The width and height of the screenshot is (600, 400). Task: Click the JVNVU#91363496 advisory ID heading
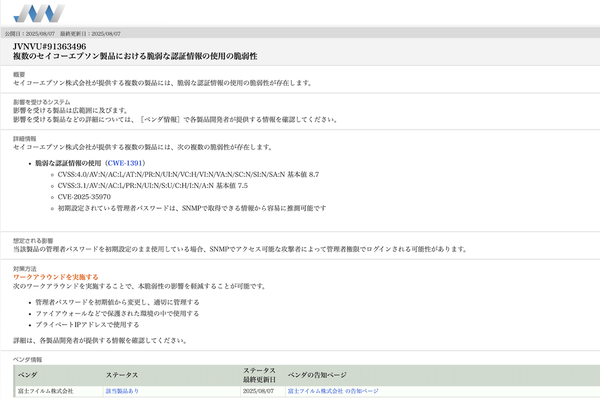tap(49, 47)
